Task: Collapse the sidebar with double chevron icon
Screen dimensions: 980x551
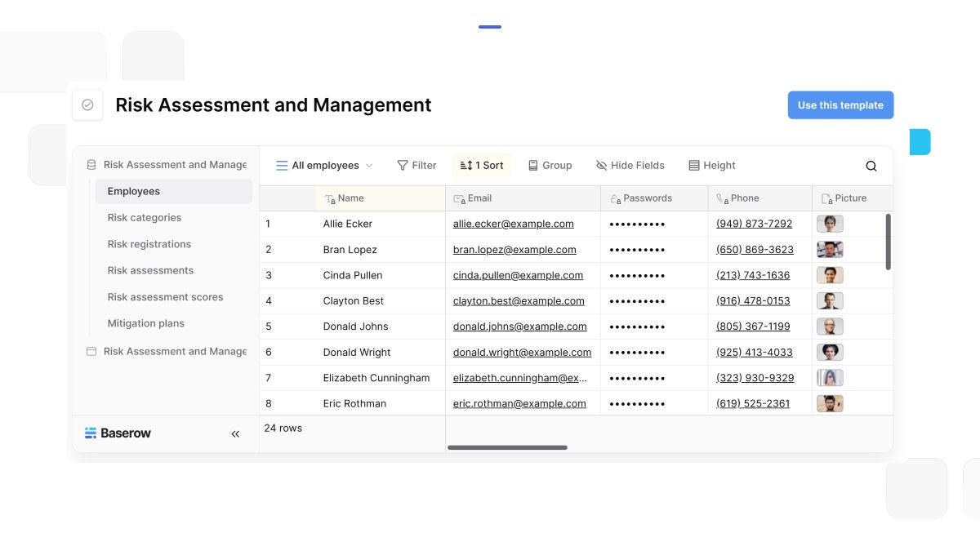Action: 235,434
